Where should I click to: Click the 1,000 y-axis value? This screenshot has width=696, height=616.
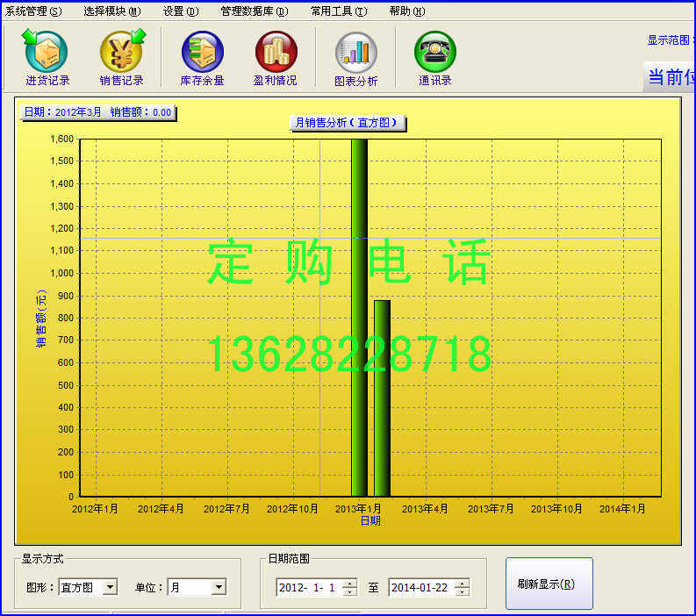pyautogui.click(x=61, y=273)
